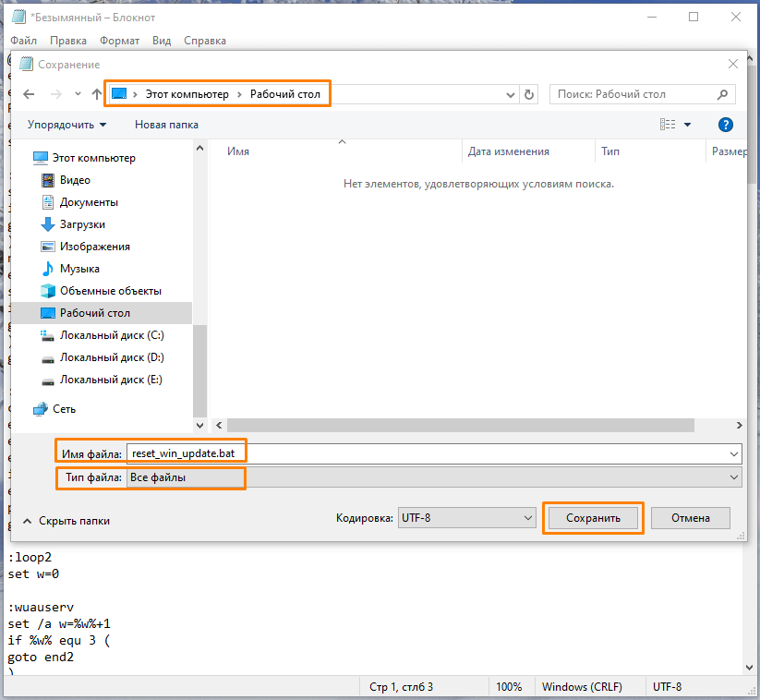Click the Back navigation arrow
This screenshot has height=700, width=760.
pyautogui.click(x=29, y=94)
